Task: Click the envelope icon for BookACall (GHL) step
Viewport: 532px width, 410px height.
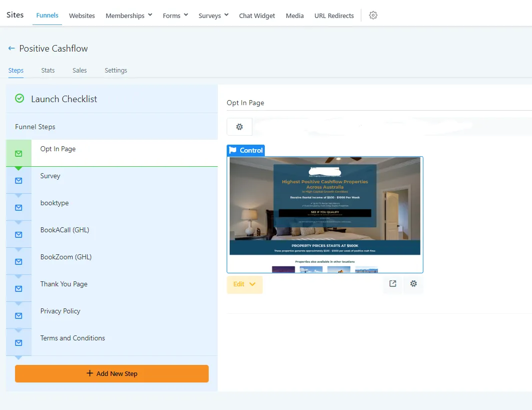Action: click(x=19, y=234)
